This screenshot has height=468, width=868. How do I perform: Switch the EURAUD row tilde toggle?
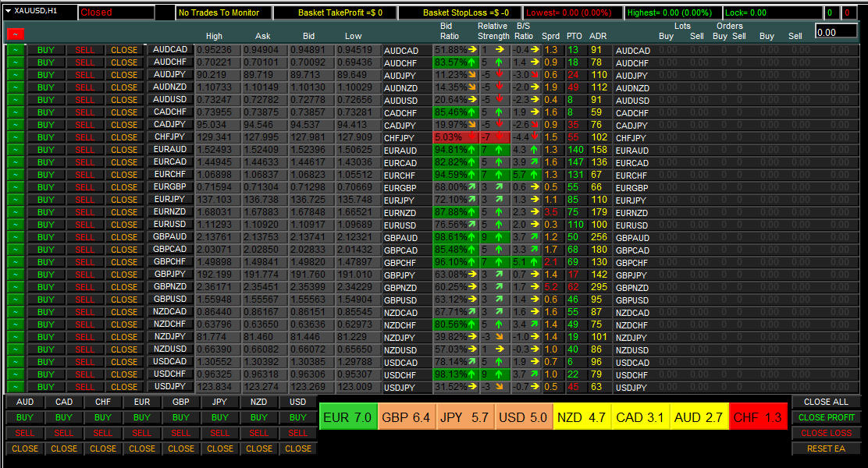click(16, 150)
